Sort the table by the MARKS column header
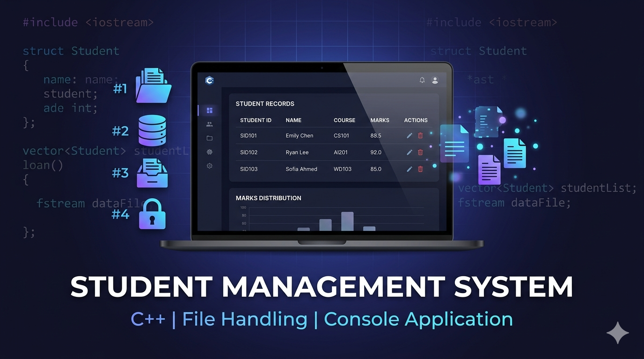Screen dimensions: 644x359 coord(380,120)
